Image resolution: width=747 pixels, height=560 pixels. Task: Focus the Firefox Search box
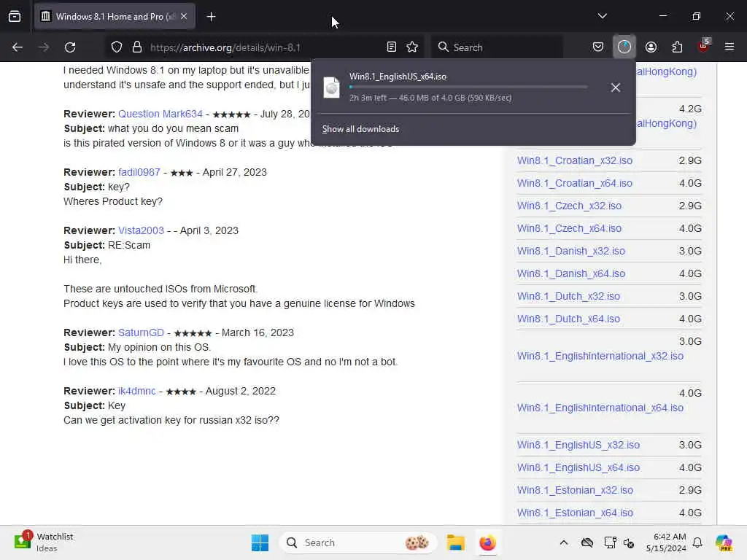[x=497, y=47]
